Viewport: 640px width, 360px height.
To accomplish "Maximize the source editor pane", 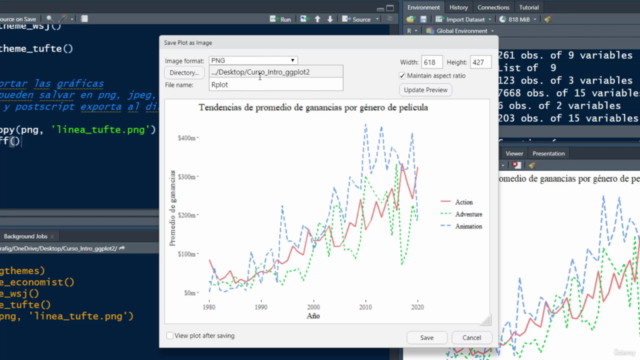I will 390,8.
